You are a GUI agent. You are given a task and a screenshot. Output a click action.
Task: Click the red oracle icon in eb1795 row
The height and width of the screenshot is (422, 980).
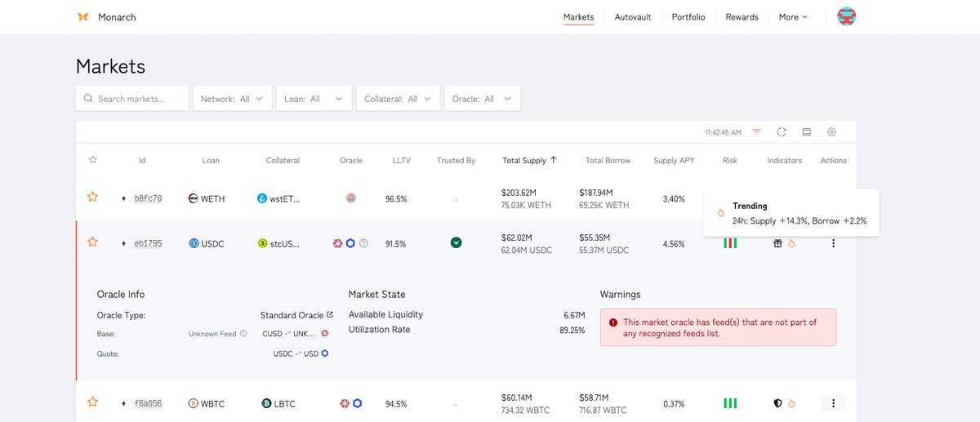click(338, 243)
